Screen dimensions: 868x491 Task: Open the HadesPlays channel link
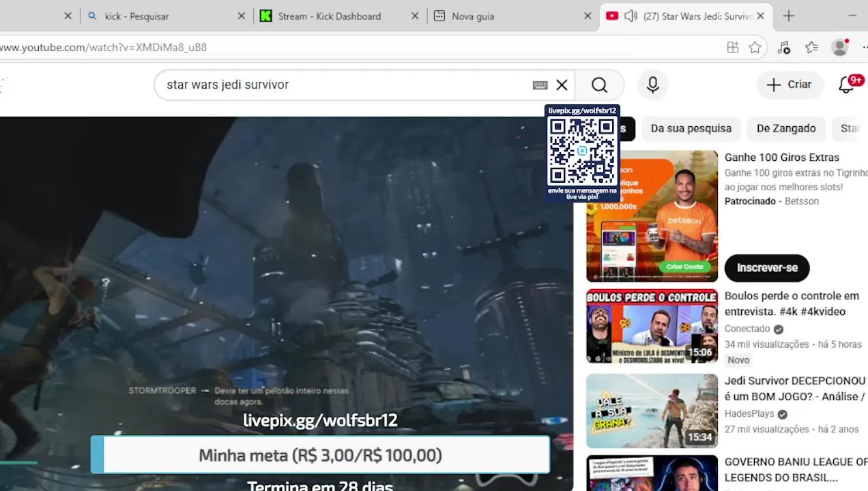coord(749,414)
